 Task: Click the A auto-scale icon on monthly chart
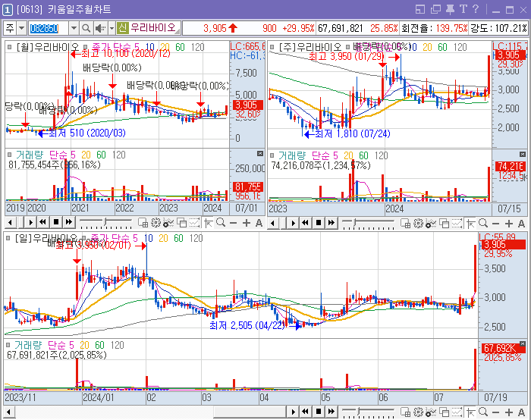click(259, 223)
